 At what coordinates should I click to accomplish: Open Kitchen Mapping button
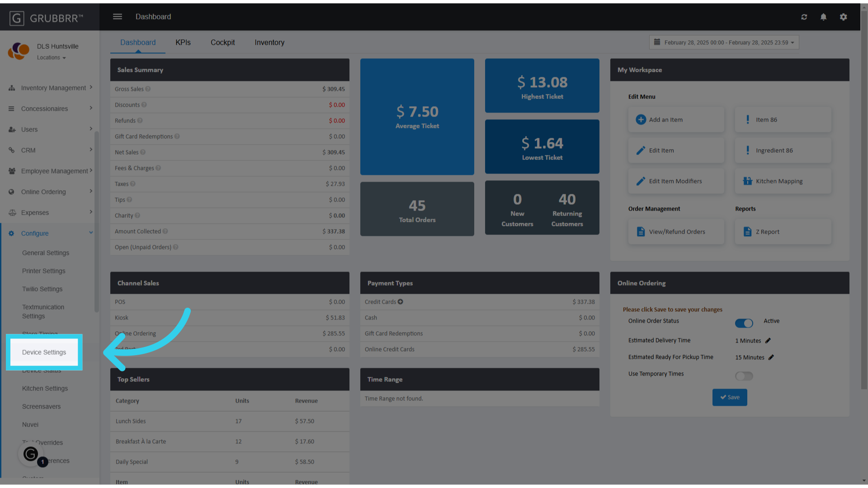783,181
